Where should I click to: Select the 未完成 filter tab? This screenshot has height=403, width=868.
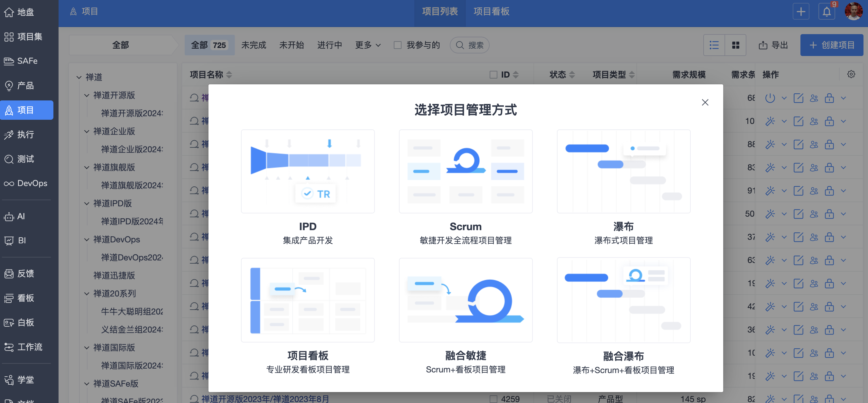pyautogui.click(x=254, y=45)
